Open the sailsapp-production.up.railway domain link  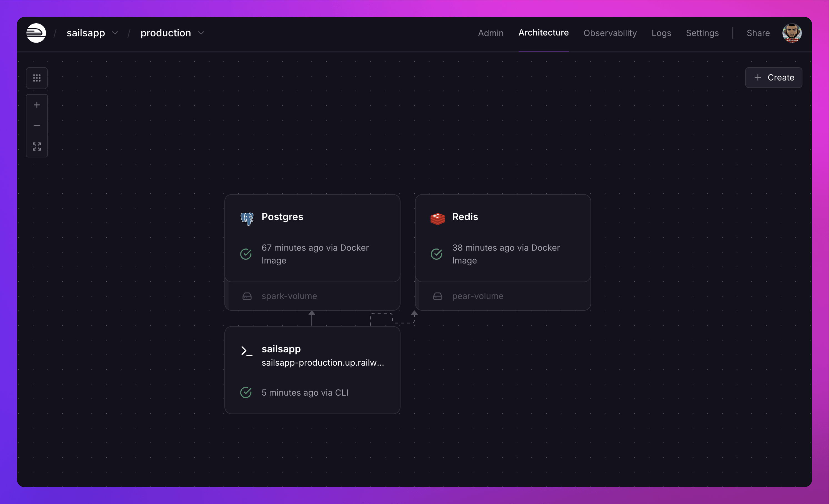[322, 363]
